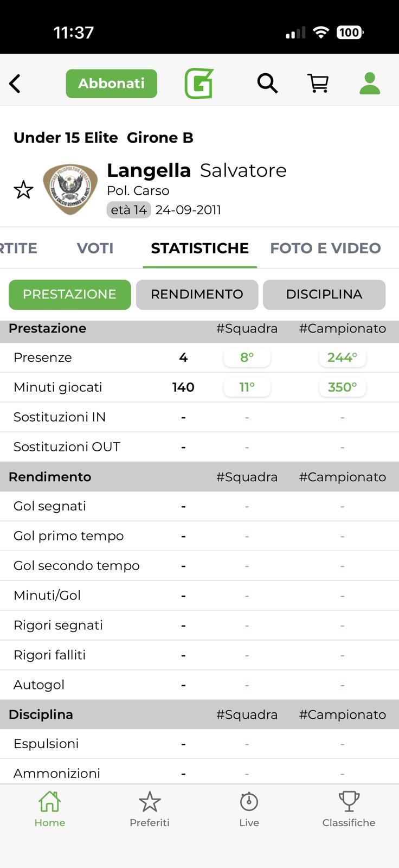This screenshot has width=399, height=868.
Task: Select the PRESTAZIONE filter pill
Action: point(69,295)
